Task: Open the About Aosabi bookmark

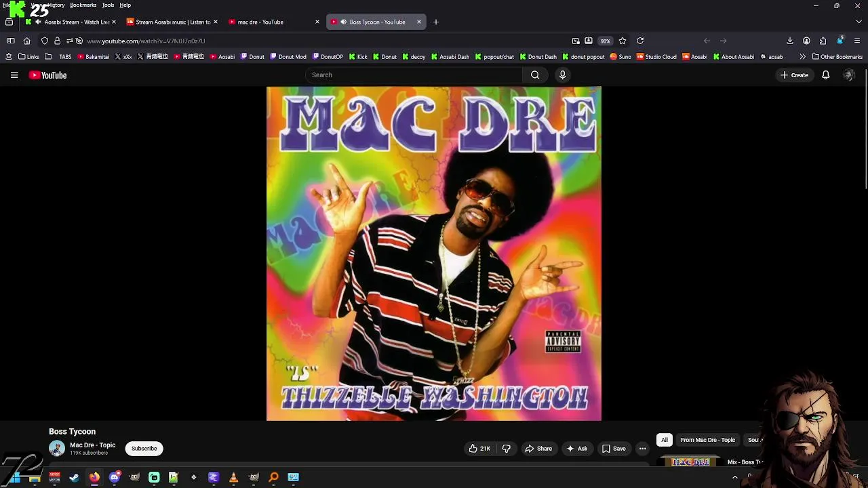Action: click(734, 57)
